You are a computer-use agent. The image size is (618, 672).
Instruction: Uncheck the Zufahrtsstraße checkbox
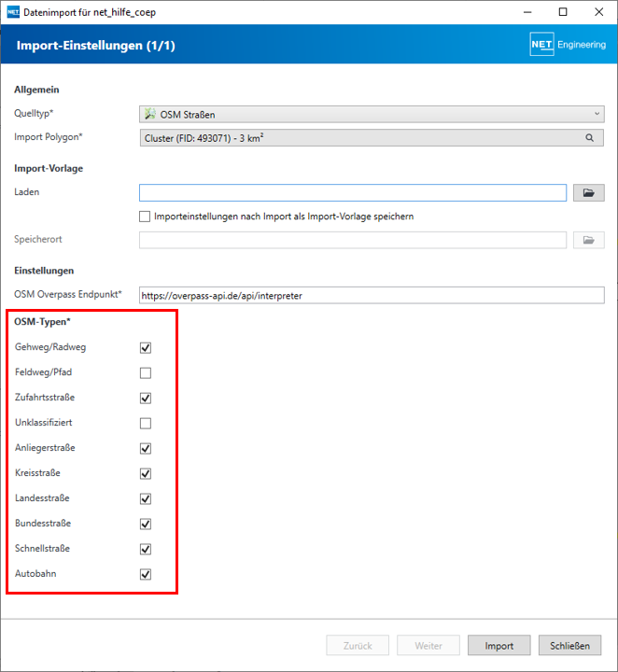(146, 399)
